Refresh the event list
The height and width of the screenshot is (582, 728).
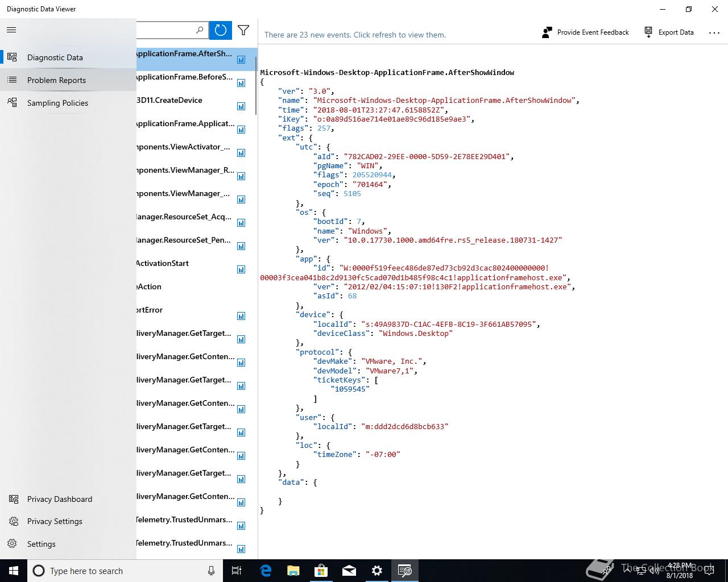[221, 30]
